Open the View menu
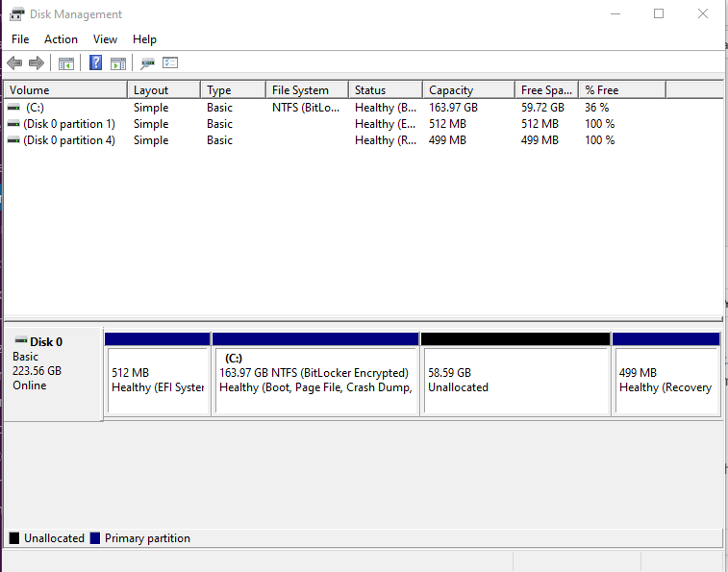Viewport: 728px width, 572px height. (x=105, y=39)
